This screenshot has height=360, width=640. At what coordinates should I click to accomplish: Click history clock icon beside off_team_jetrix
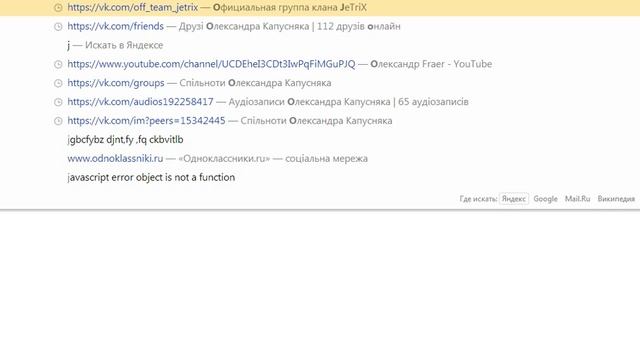(x=58, y=8)
